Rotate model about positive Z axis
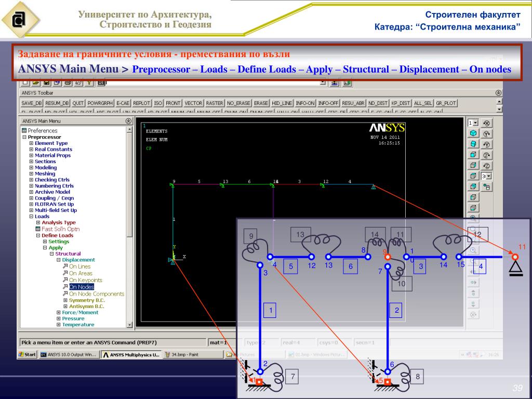Screen dimensions: 532x399 coord(486,155)
